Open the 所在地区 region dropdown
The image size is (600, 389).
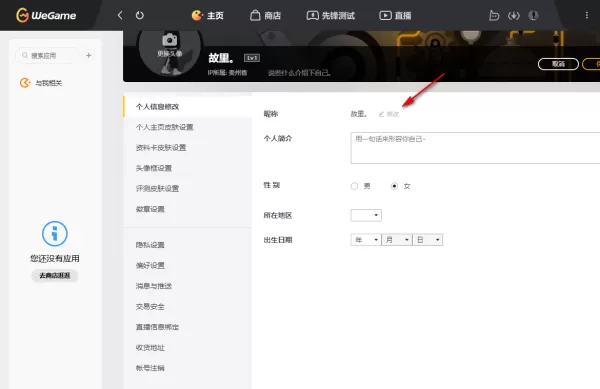click(x=366, y=215)
